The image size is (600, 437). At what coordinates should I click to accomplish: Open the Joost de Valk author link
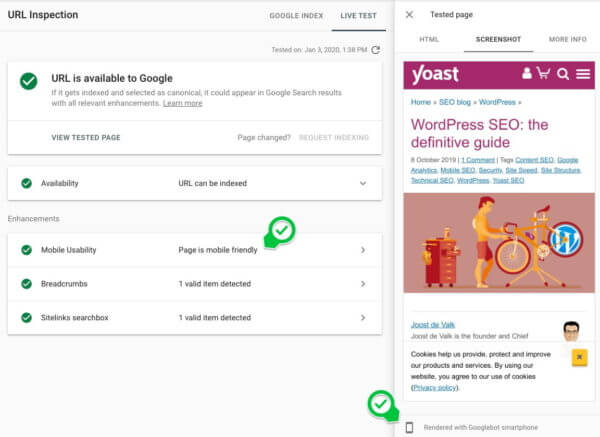tap(433, 325)
